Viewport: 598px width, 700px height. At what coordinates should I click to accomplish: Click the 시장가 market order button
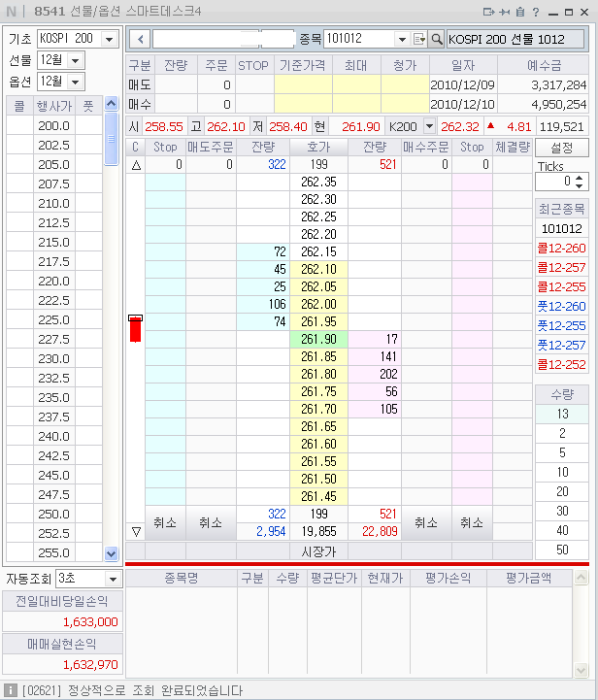[x=318, y=551]
